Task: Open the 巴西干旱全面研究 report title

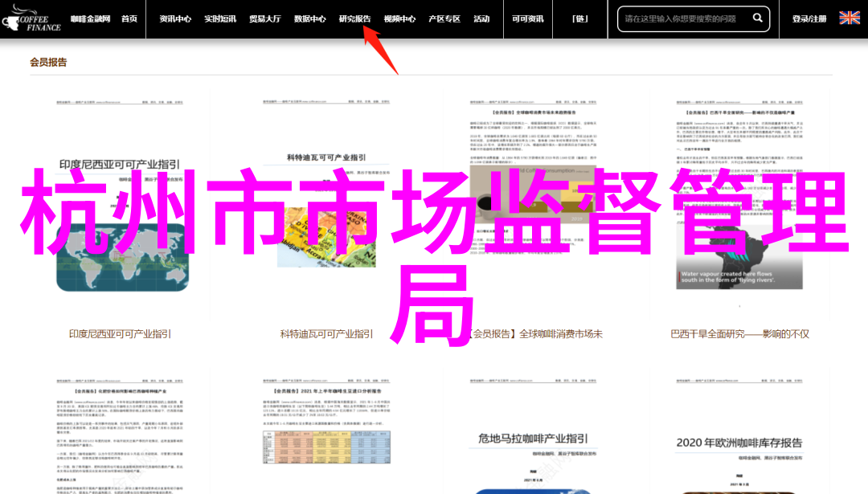Action: [x=739, y=334]
